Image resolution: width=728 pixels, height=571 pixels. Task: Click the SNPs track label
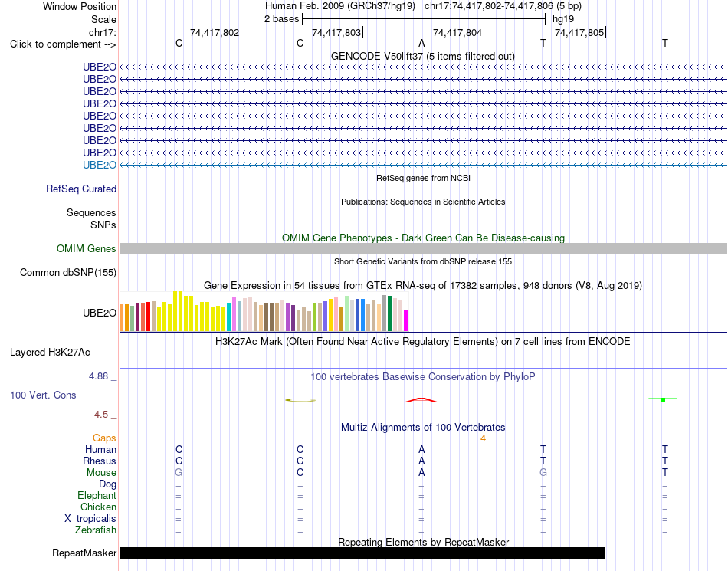pyautogui.click(x=103, y=225)
